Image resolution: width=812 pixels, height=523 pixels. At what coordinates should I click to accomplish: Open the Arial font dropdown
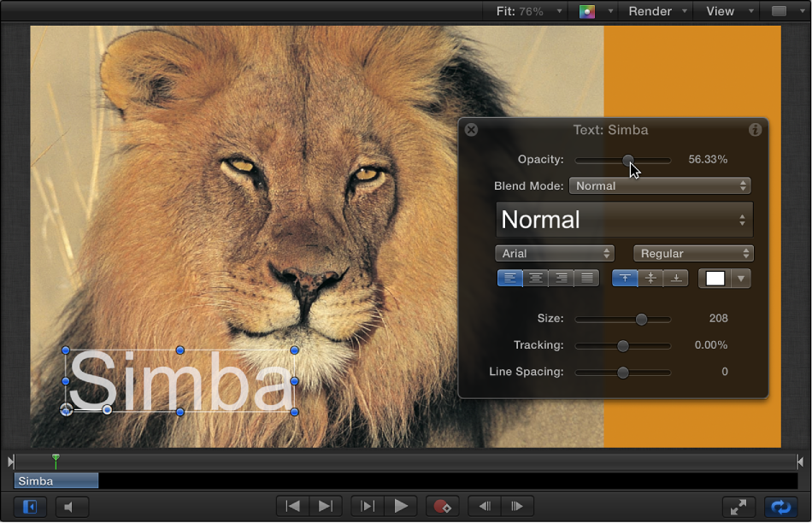point(555,254)
